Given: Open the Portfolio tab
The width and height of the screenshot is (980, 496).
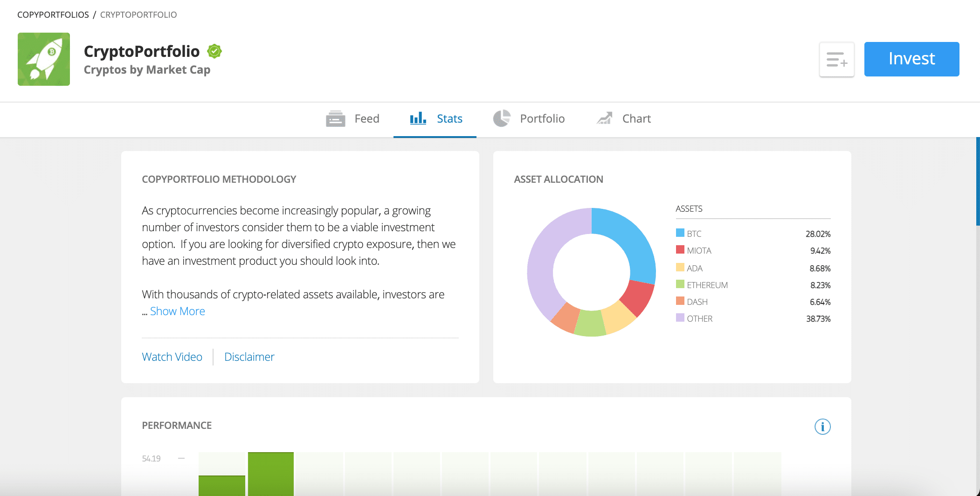Looking at the screenshot, I should [542, 119].
